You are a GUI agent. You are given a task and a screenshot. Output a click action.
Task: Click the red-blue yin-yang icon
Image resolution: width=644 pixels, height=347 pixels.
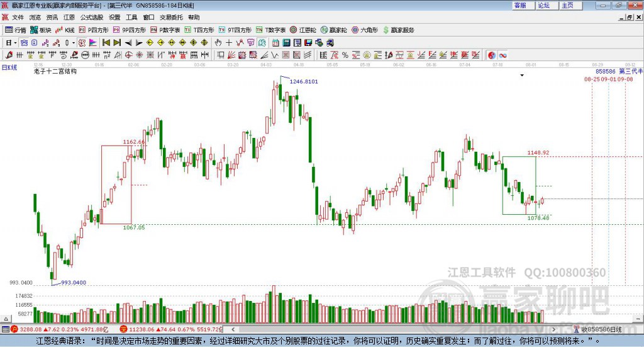(x=492, y=55)
